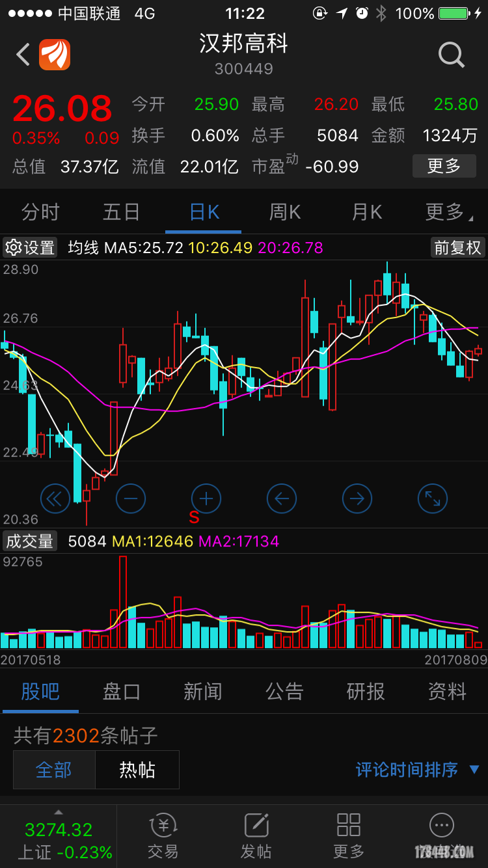The height and width of the screenshot is (868, 488).
Task: Open the 资料 tab
Action: pos(447,692)
